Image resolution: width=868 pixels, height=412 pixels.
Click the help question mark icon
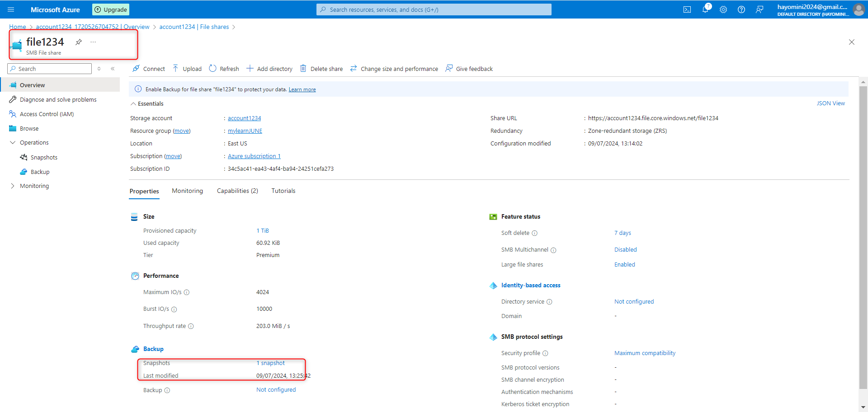coord(741,9)
